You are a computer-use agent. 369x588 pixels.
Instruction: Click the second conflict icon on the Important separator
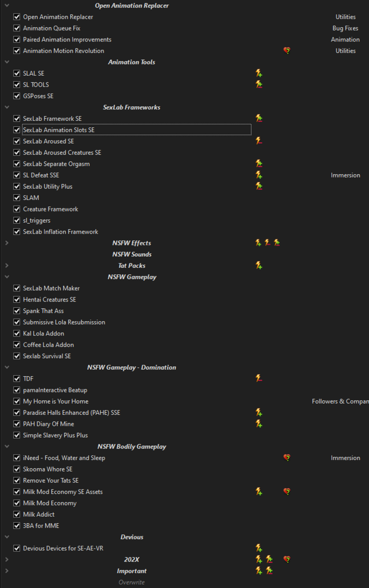click(269, 571)
